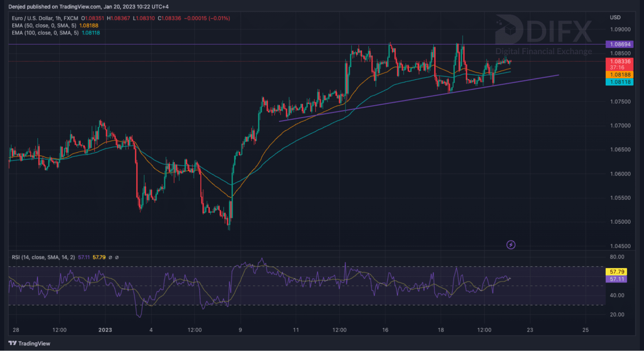
Task: Select the Euro / U.S. Dollar legend title
Action: [45, 18]
